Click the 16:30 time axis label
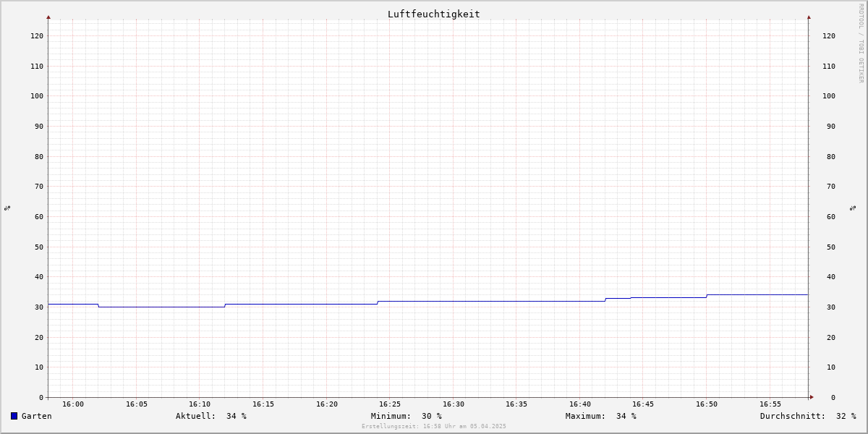Image resolution: width=868 pixels, height=434 pixels. tap(454, 404)
